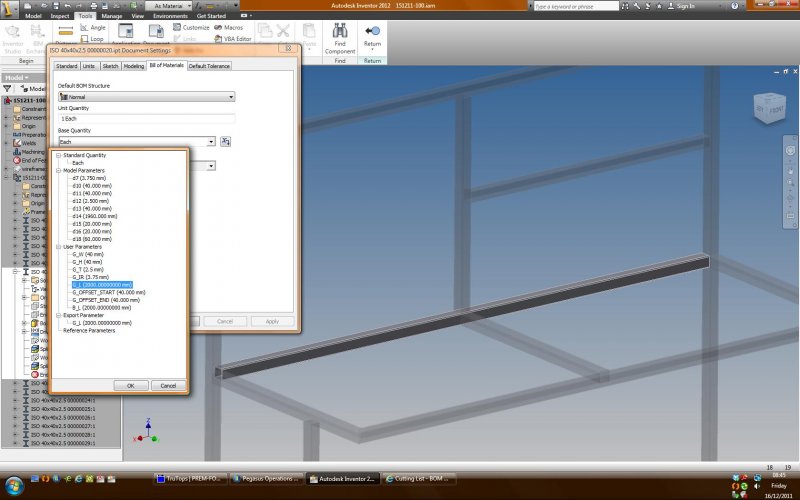
Task: Collapse the Standard Quantity tree node
Action: point(59,155)
